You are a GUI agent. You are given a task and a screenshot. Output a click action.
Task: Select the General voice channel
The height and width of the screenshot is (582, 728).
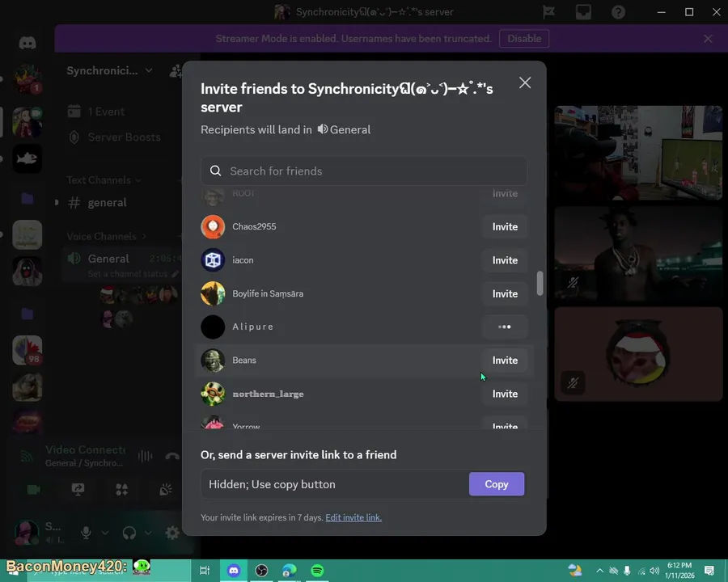click(x=108, y=259)
